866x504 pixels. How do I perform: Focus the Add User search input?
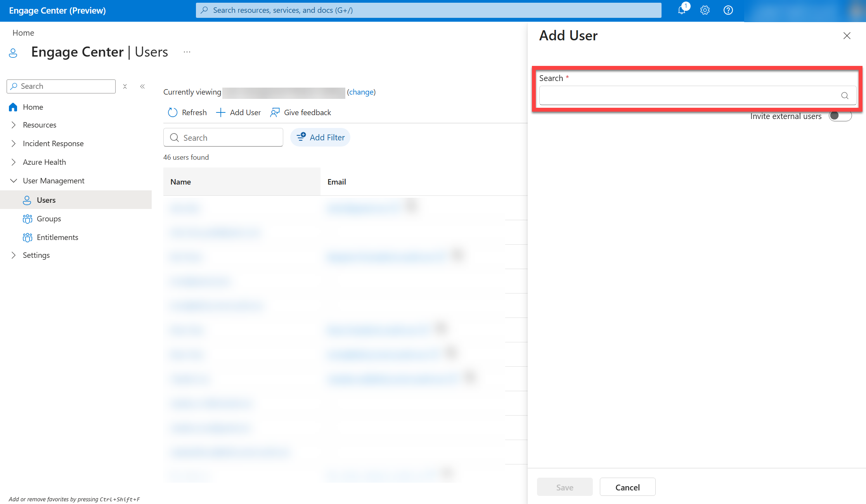point(698,95)
